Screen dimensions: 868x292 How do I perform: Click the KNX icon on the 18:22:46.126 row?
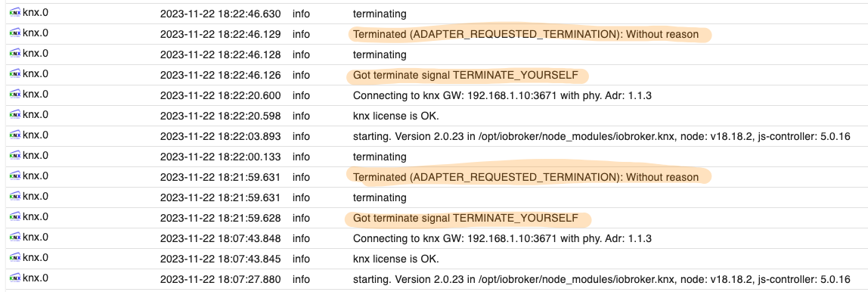click(x=15, y=74)
